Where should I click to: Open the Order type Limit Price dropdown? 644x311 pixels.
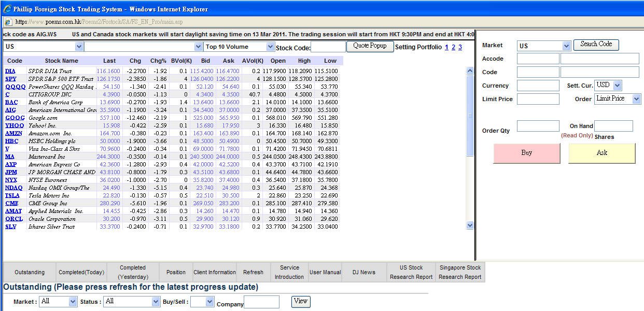click(637, 98)
